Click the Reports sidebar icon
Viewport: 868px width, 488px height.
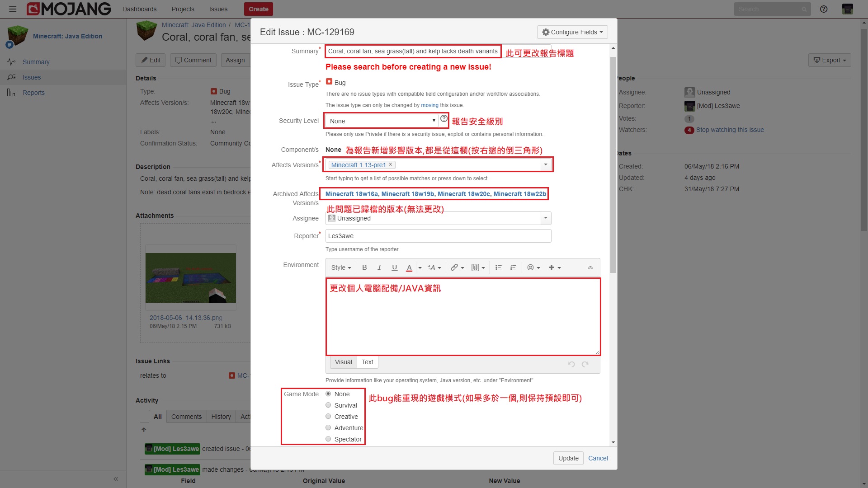pyautogui.click(x=11, y=93)
